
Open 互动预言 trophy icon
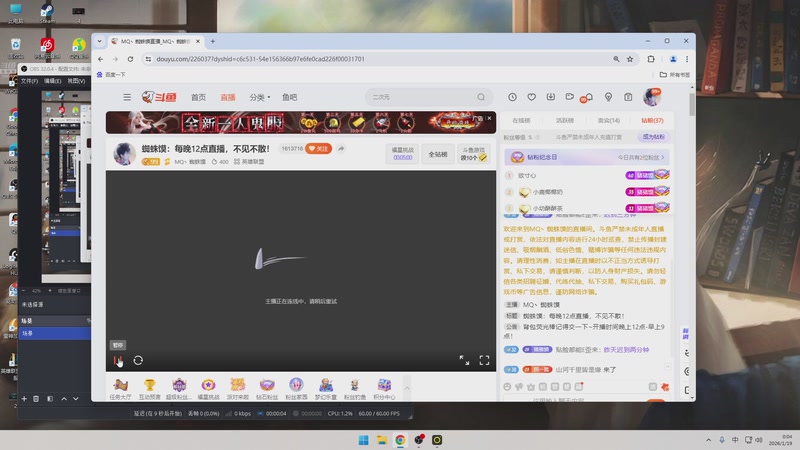(x=149, y=389)
